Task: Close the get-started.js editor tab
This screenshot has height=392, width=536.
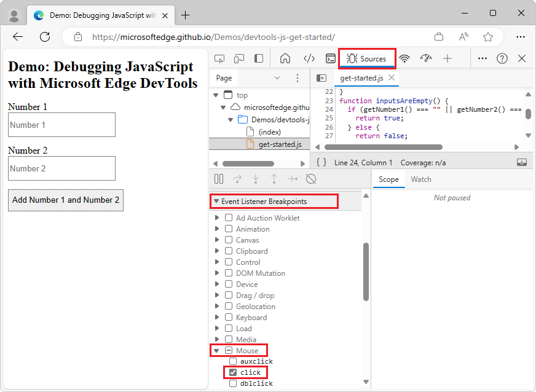Action: tap(392, 78)
